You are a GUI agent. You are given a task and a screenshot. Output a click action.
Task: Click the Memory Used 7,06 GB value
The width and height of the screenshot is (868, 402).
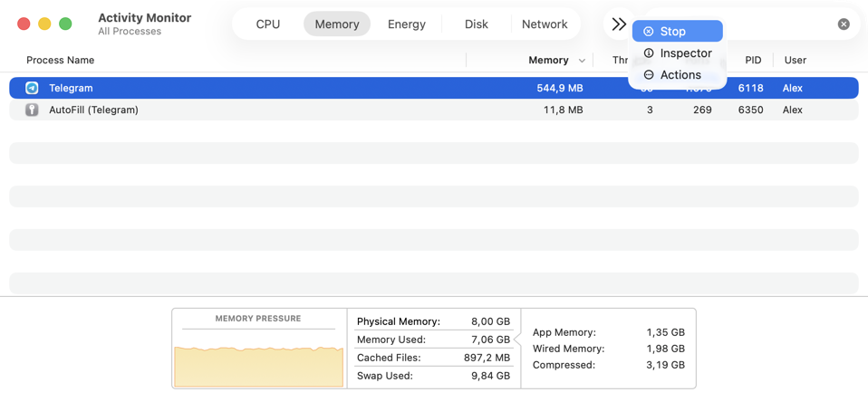(490, 340)
